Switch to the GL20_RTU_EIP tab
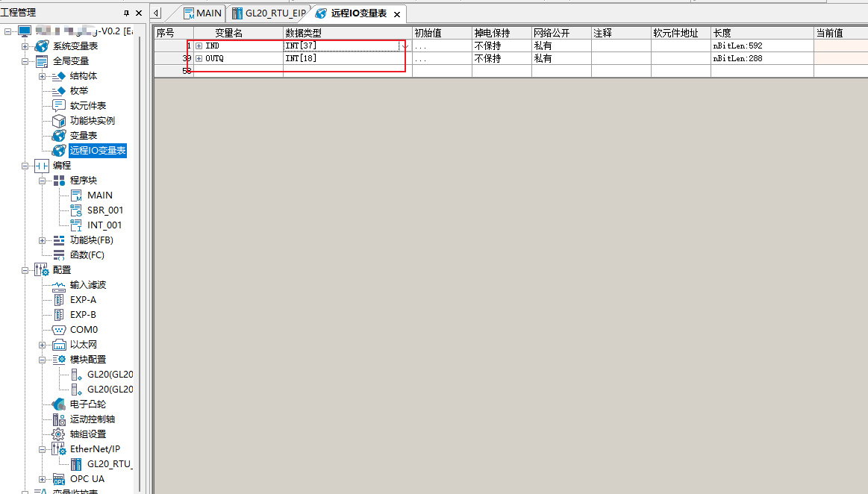The image size is (868, 494). point(269,13)
